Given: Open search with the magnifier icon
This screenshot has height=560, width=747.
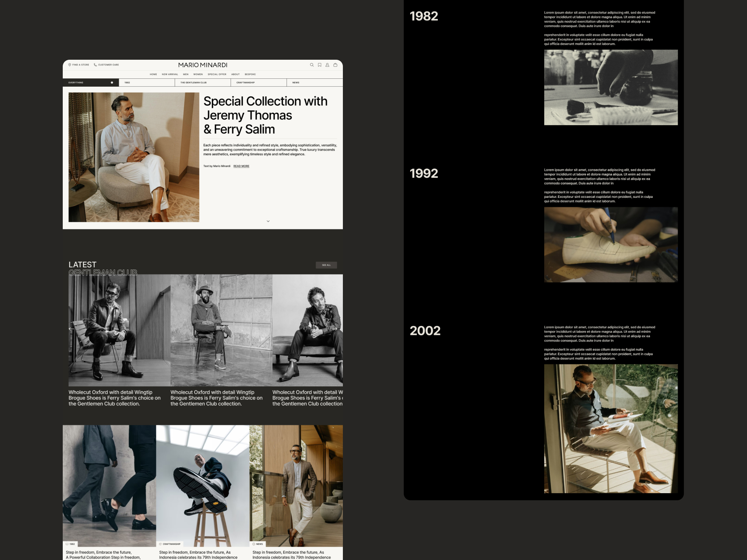Looking at the screenshot, I should [312, 65].
